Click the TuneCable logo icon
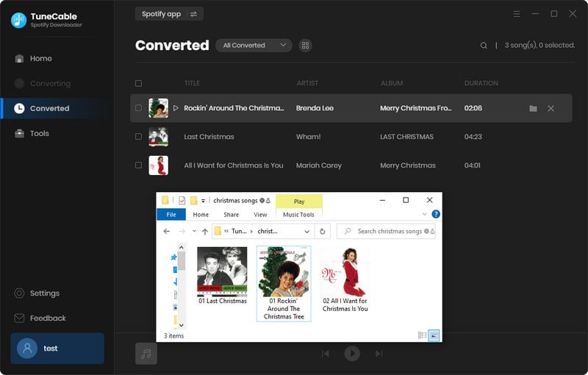588x375 pixels. (19, 21)
